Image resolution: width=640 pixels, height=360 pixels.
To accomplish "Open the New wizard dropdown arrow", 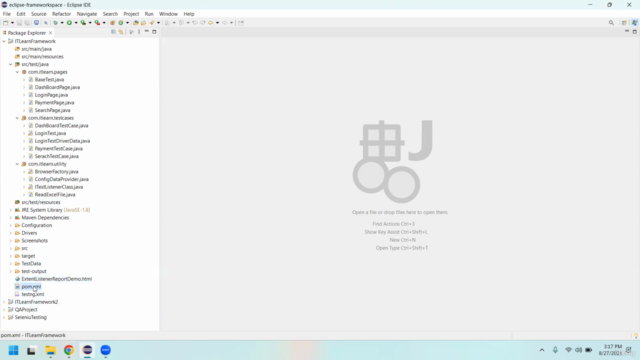I will point(12,23).
